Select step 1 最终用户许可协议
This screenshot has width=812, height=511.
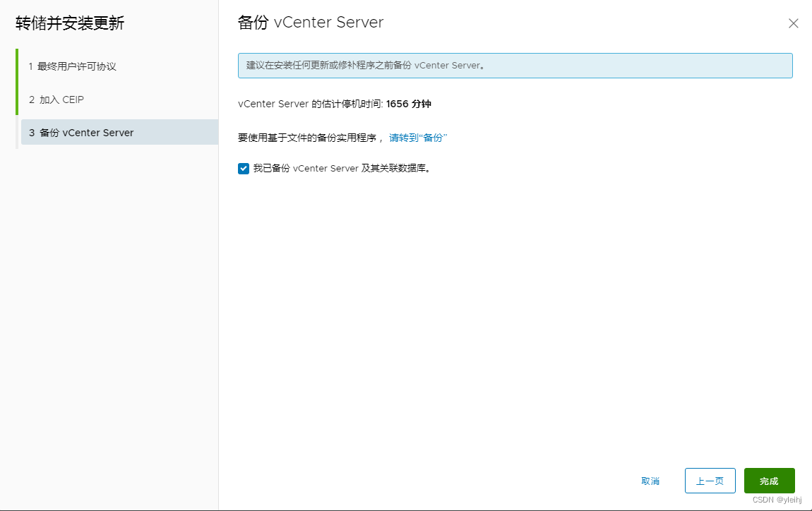tap(72, 66)
